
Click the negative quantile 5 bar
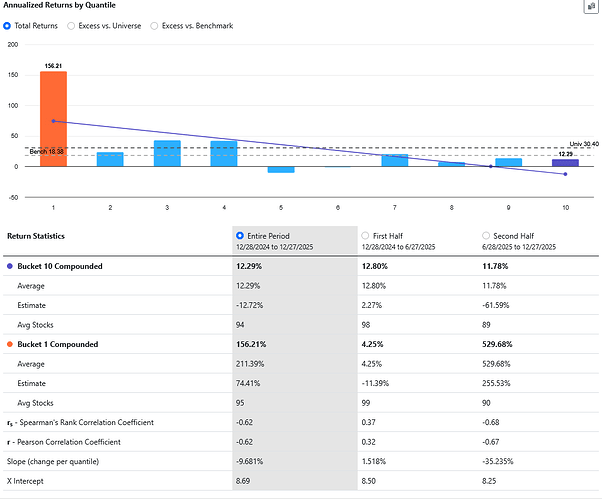(281, 170)
